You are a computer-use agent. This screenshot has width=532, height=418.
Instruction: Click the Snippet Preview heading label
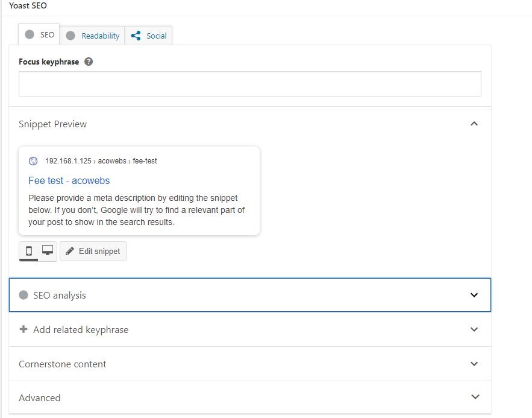pyautogui.click(x=52, y=124)
